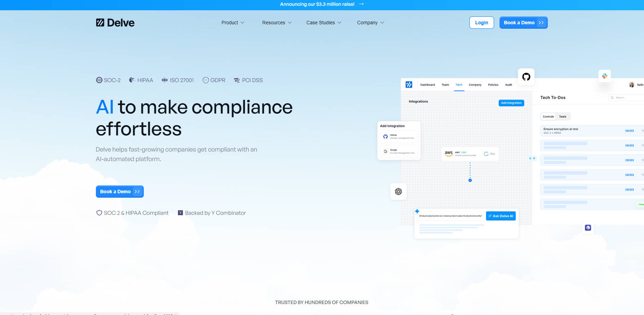Click the GitHub floating icon
Image resolution: width=644 pixels, height=315 pixels.
[x=526, y=77]
